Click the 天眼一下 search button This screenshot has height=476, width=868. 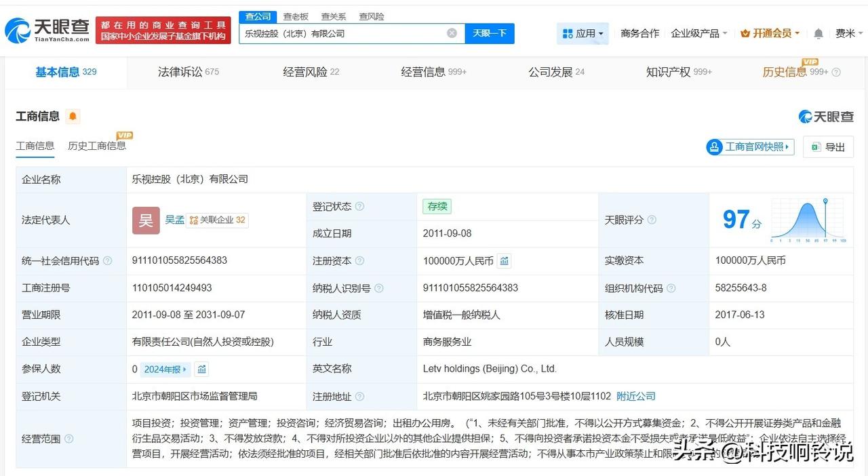point(490,33)
